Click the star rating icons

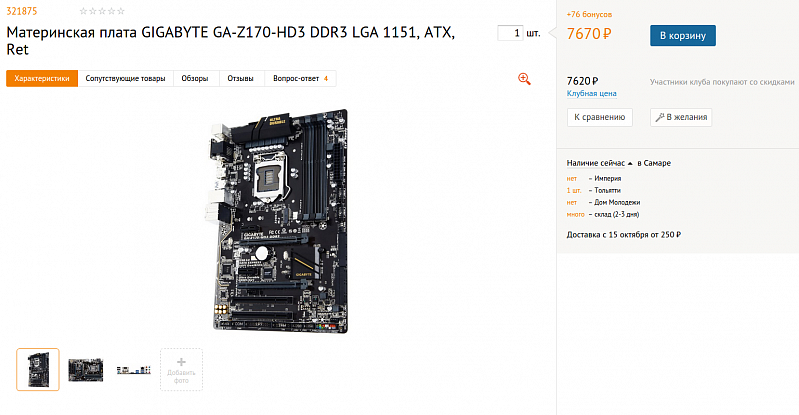(x=102, y=11)
